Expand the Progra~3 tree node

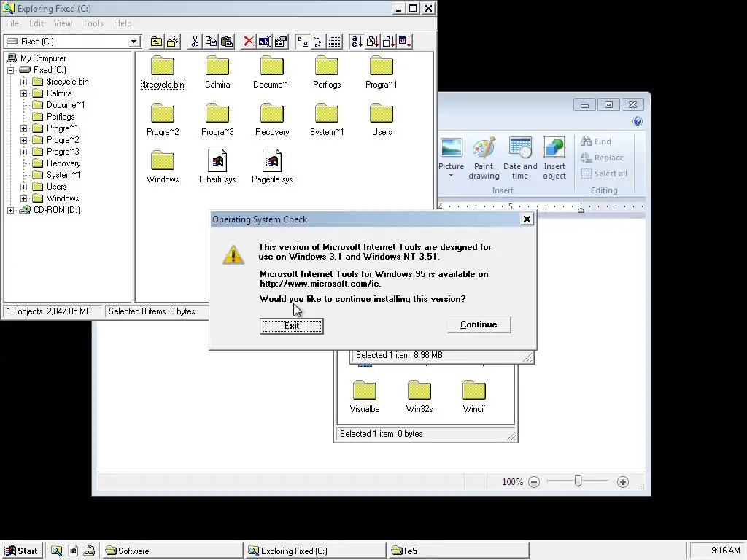pyautogui.click(x=24, y=152)
